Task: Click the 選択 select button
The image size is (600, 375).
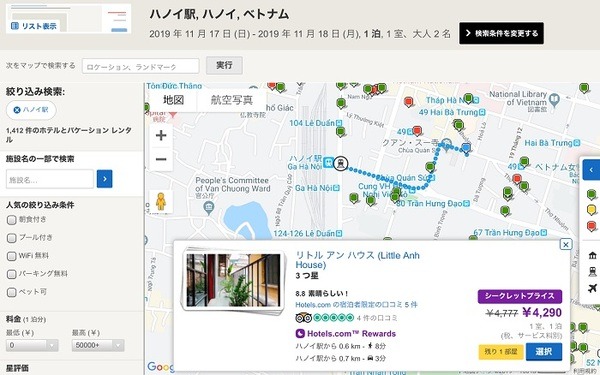Action: click(544, 351)
